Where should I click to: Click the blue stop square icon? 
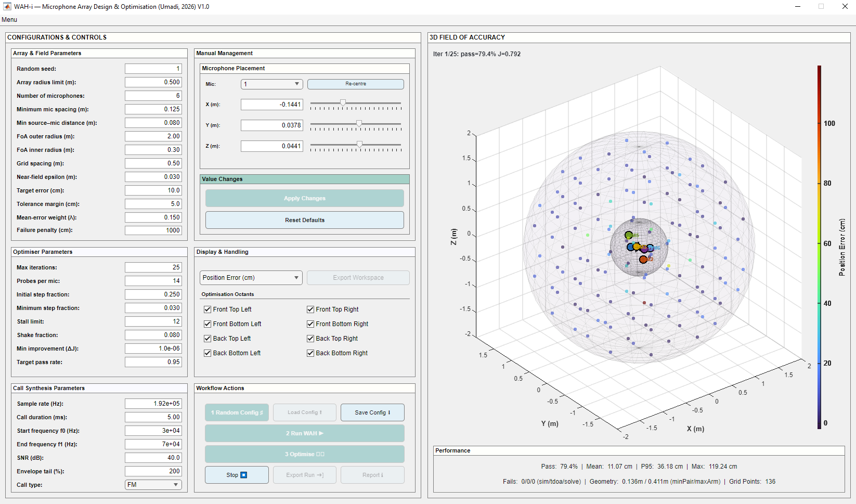click(243, 475)
